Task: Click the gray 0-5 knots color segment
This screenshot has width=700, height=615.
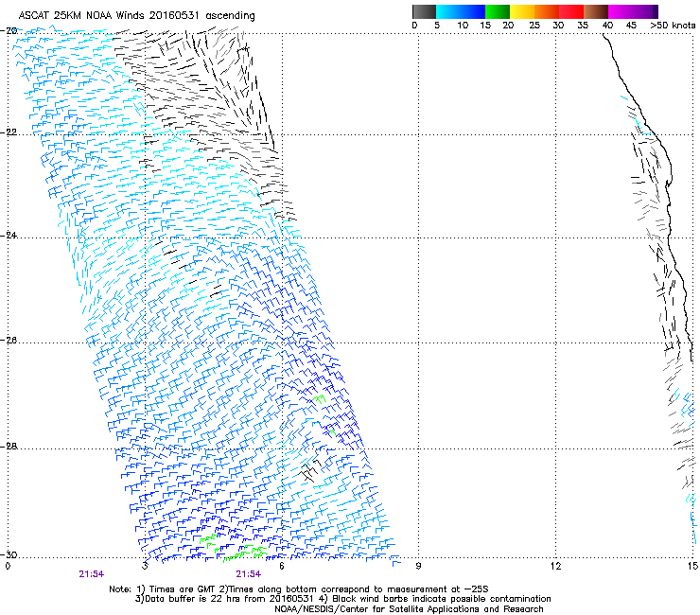Action: (x=424, y=11)
